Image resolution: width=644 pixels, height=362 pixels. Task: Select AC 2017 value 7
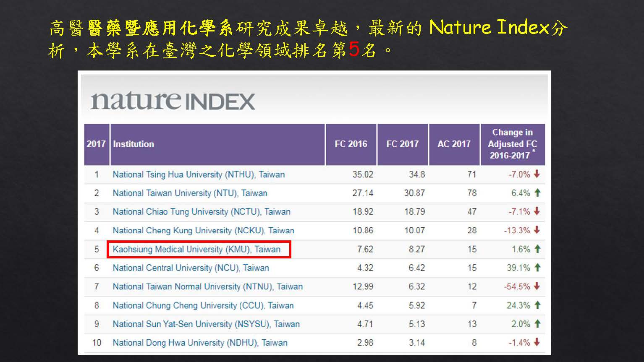tap(474, 305)
